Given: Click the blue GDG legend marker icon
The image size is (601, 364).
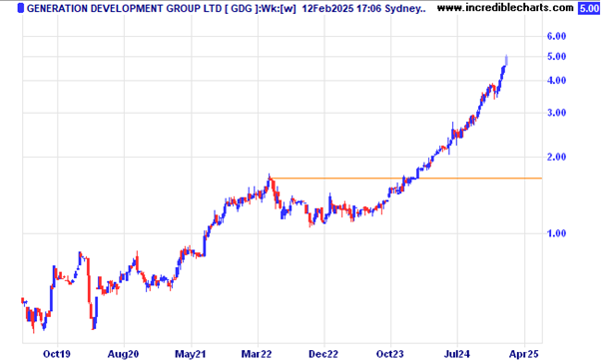Looking at the screenshot, I should coord(21,8).
